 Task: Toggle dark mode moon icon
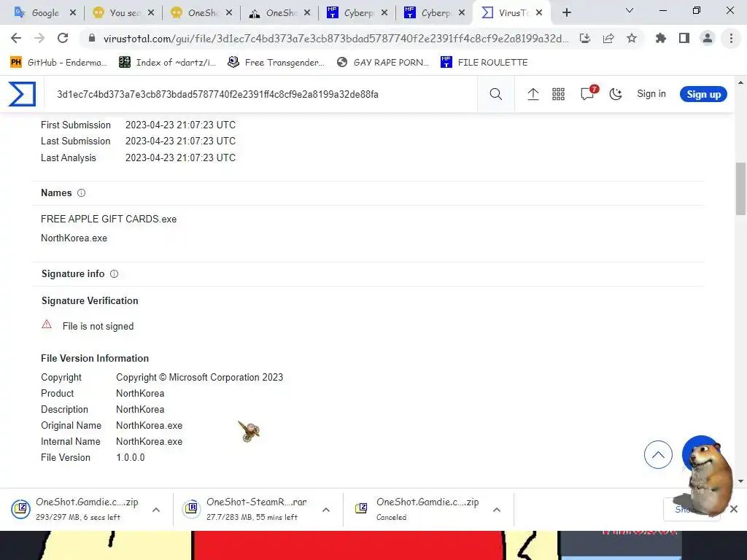616,94
